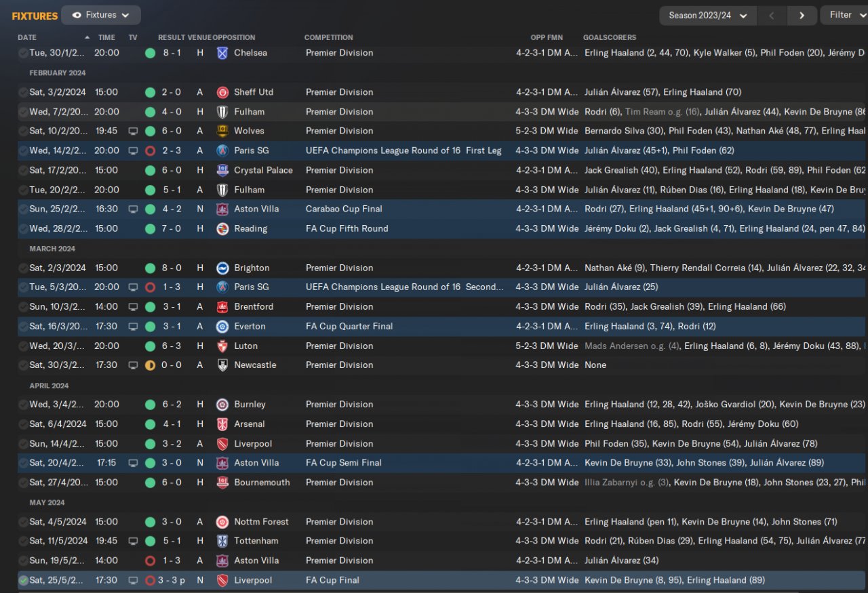868x593 pixels.
Task: Click the 6 - 3 result against Luton
Action: (172, 346)
